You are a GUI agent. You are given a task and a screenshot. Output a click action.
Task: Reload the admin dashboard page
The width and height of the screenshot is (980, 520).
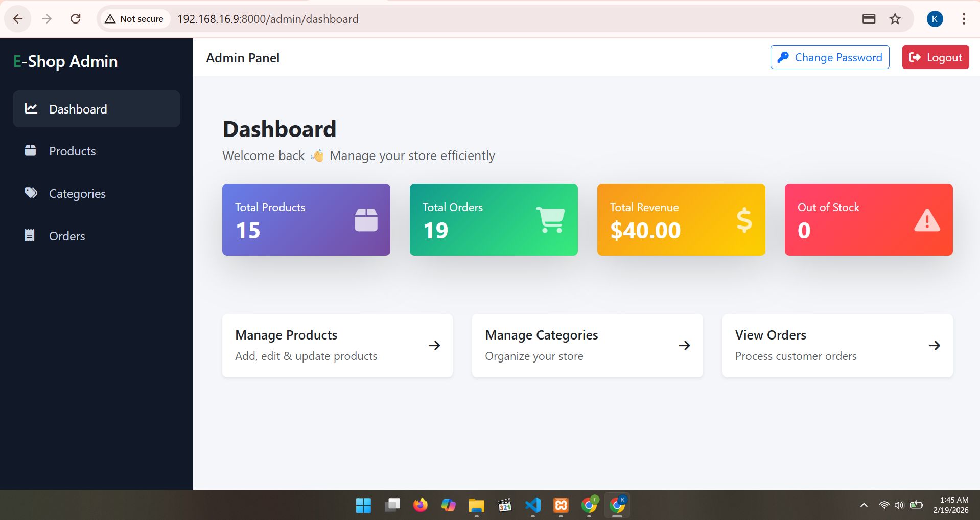pos(76,19)
